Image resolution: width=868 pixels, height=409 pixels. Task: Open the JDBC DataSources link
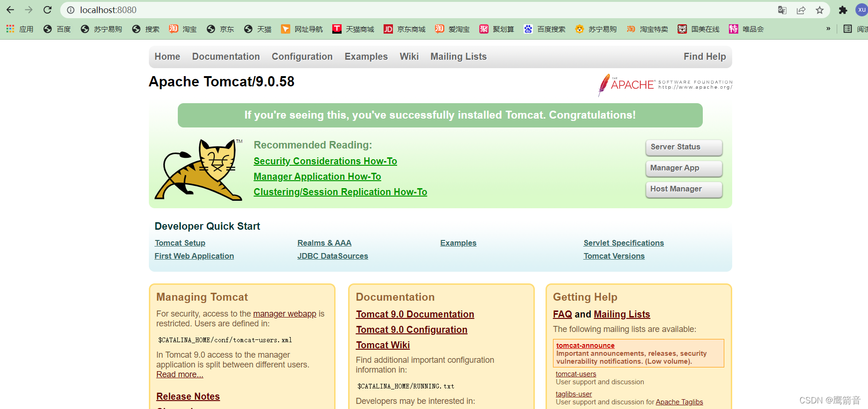333,256
